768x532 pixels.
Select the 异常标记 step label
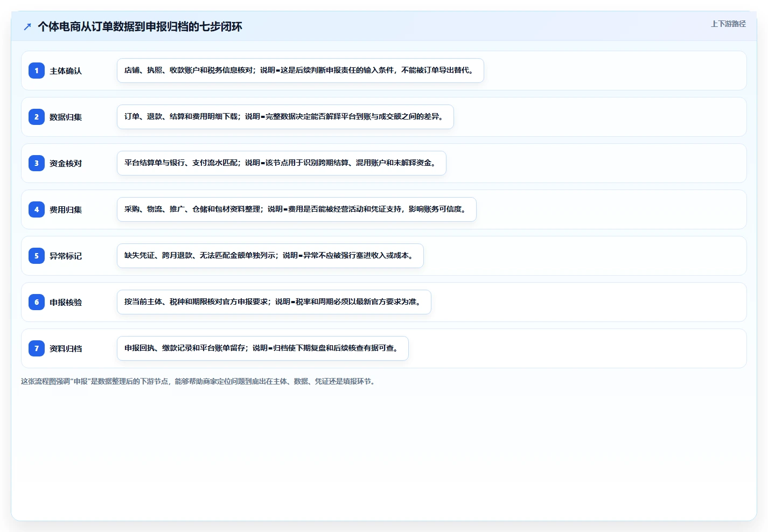[66, 256]
